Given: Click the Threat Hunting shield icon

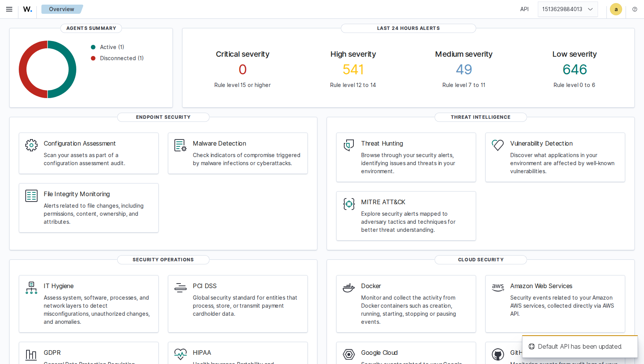Looking at the screenshot, I should coord(349,145).
